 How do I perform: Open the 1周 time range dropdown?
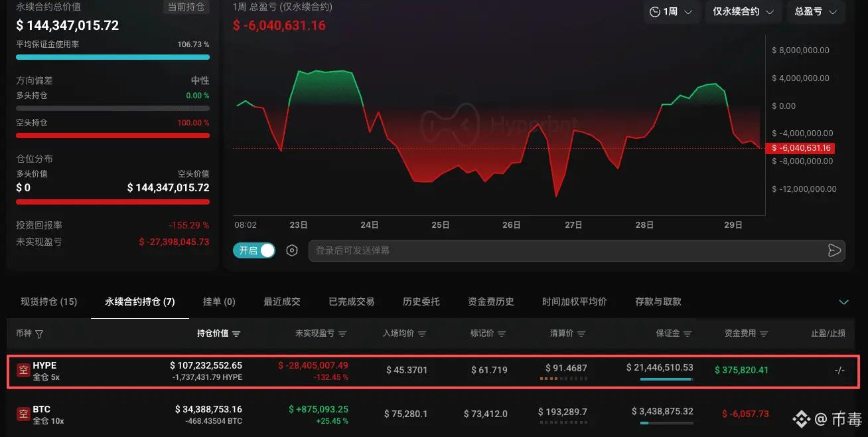click(672, 12)
